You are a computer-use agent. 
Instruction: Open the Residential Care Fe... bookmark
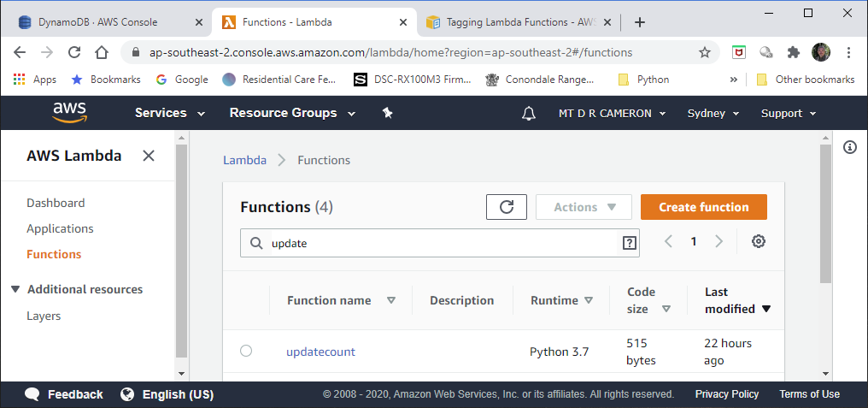[279, 80]
